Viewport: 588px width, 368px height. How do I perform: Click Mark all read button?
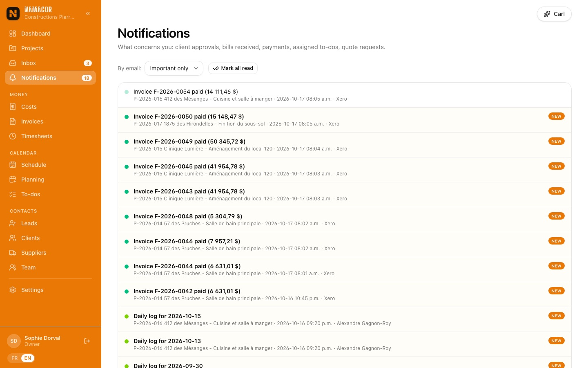233,68
